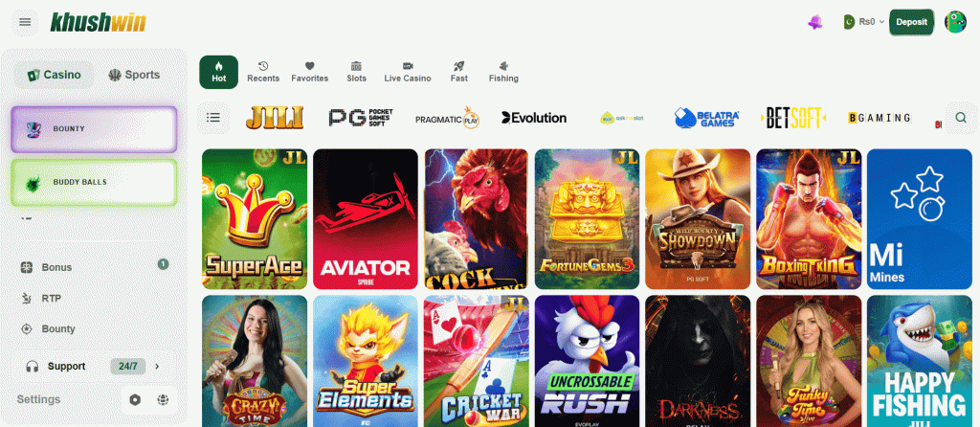Open the Darkness game tile
The width and height of the screenshot is (980, 427).
coord(698,361)
